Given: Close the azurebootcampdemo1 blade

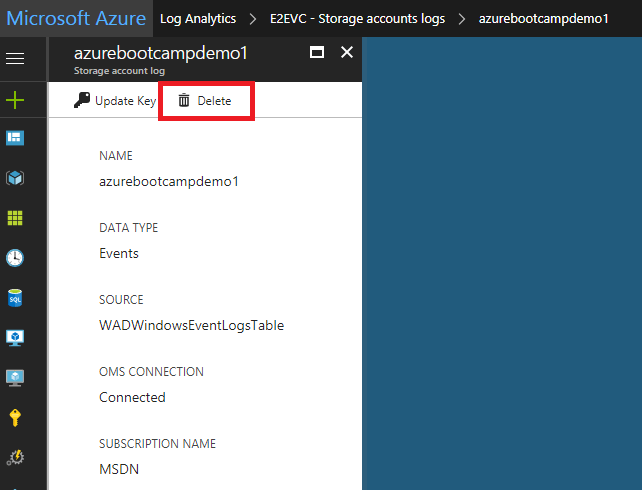Looking at the screenshot, I should (x=347, y=52).
